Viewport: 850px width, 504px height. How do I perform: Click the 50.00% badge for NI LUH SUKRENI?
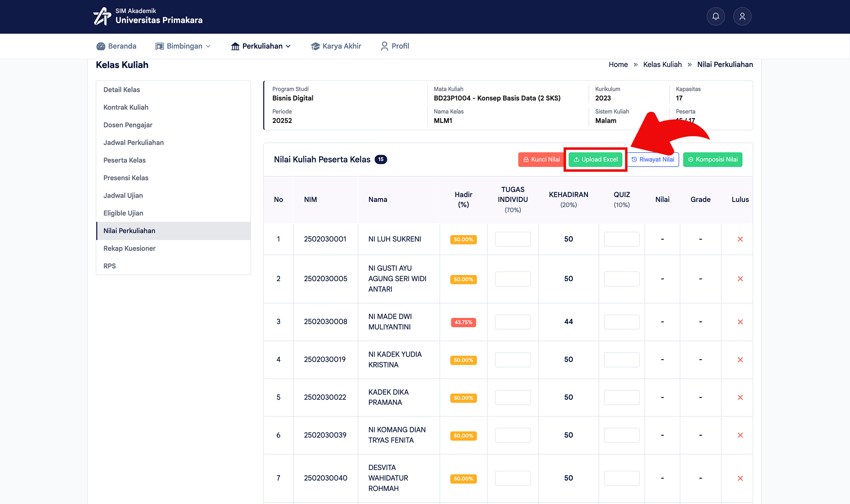click(464, 240)
